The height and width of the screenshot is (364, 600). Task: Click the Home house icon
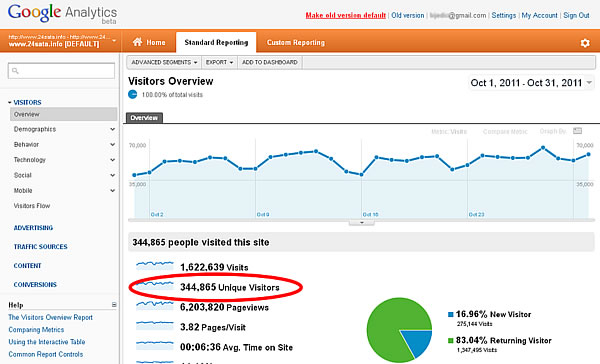point(137,42)
